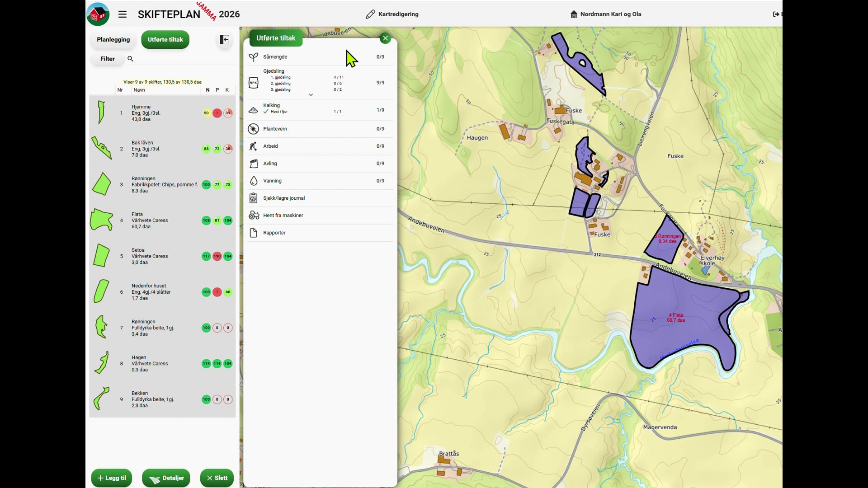Click the green N badge 108 for Flata
The height and width of the screenshot is (488, 868).
206,221
